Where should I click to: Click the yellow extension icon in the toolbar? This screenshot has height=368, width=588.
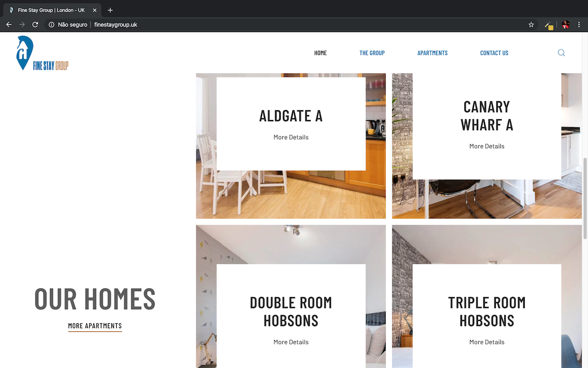point(549,25)
